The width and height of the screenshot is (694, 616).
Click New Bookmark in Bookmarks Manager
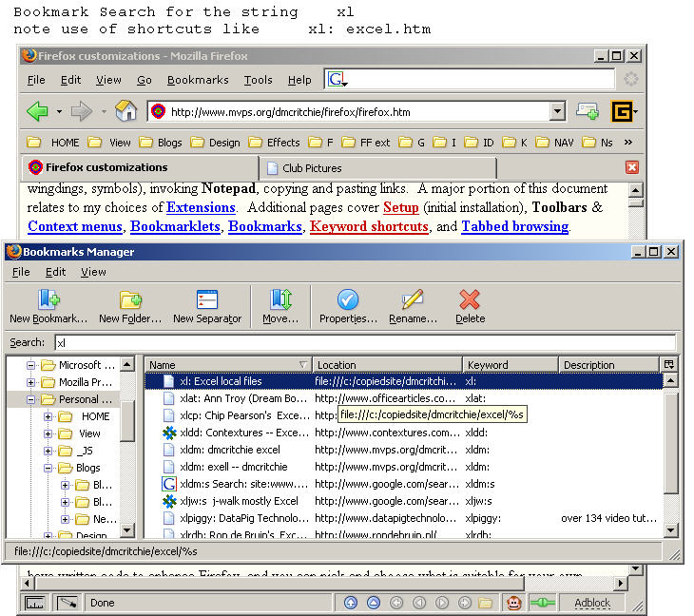click(48, 306)
